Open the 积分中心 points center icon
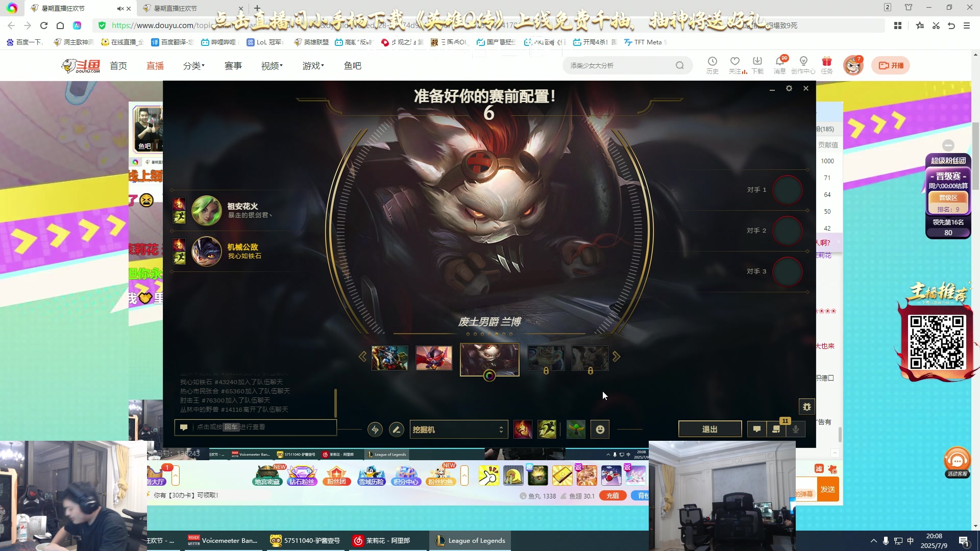This screenshot has height=551, width=980. point(406,475)
